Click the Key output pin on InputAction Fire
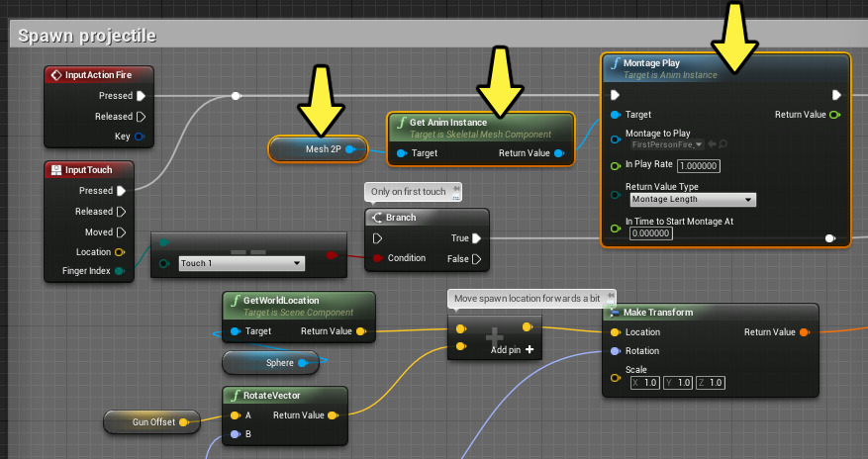 point(140,136)
